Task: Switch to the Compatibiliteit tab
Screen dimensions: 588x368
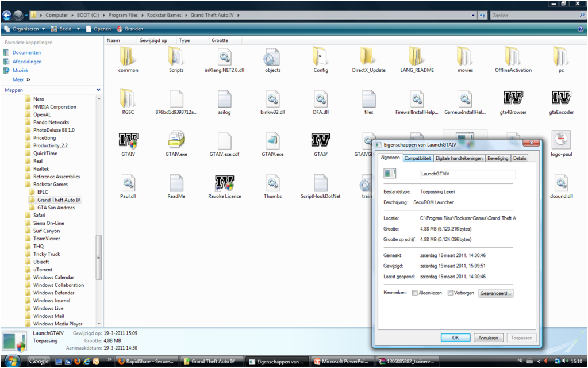Action: pyautogui.click(x=417, y=158)
